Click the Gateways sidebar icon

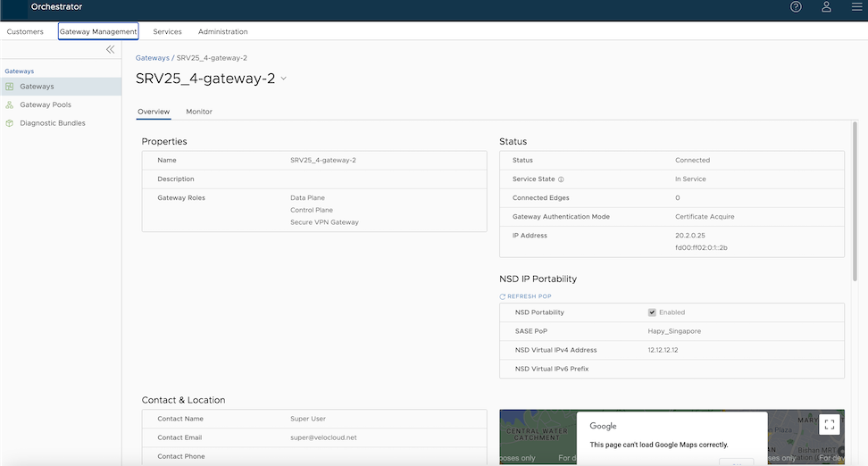(10, 87)
